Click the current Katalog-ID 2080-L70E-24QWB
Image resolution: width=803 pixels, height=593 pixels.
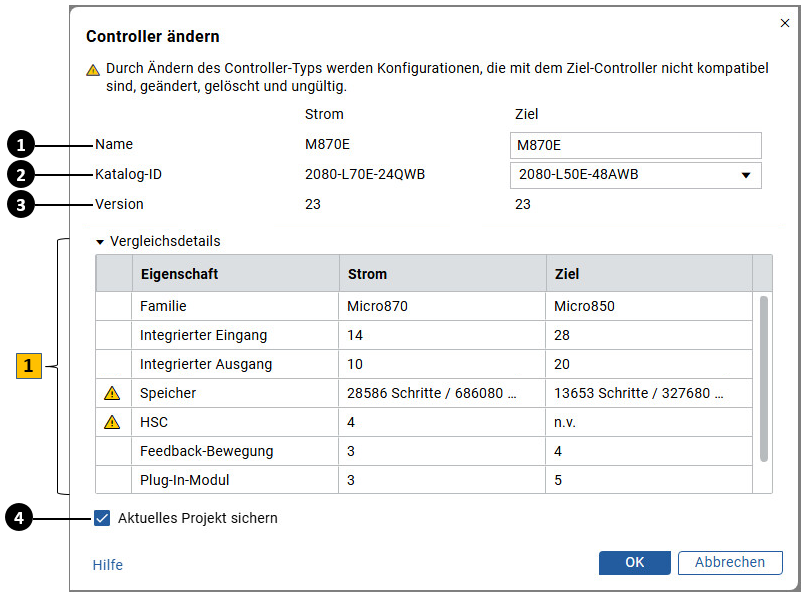tap(365, 175)
